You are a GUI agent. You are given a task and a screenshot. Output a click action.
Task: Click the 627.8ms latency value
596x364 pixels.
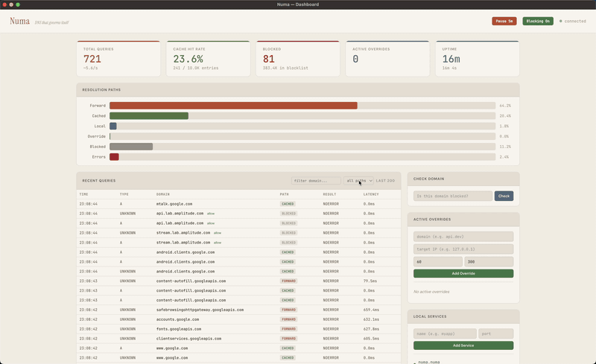tap(371, 329)
